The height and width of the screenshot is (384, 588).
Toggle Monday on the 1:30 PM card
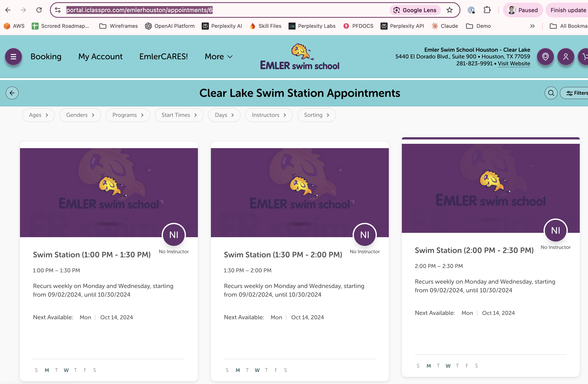pos(238,370)
